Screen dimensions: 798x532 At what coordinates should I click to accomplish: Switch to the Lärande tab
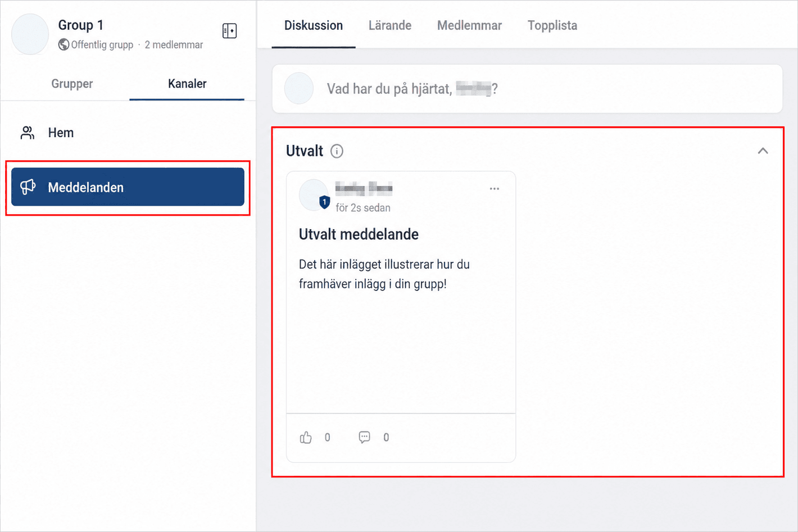[390, 25]
